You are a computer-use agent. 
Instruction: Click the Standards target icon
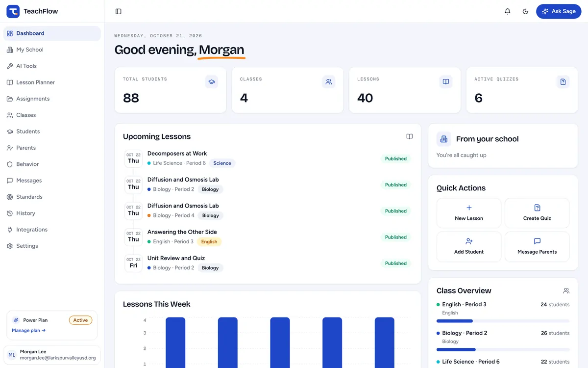click(x=10, y=197)
